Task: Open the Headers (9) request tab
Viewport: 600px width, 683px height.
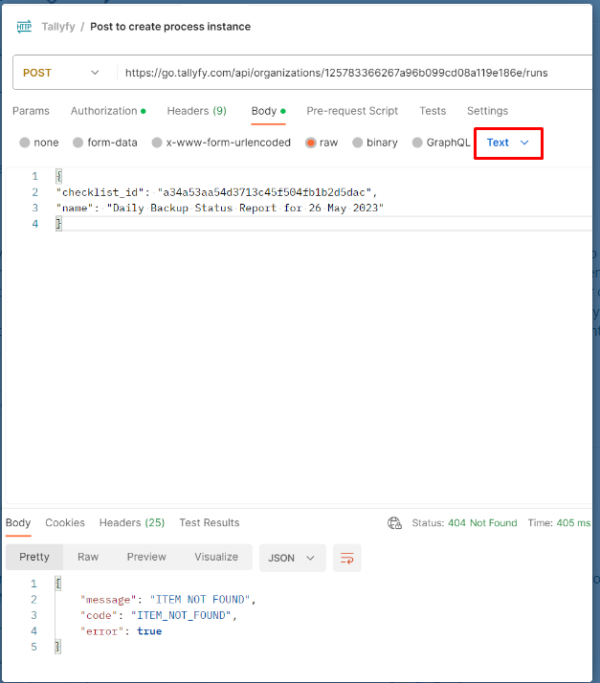Action: click(x=197, y=111)
